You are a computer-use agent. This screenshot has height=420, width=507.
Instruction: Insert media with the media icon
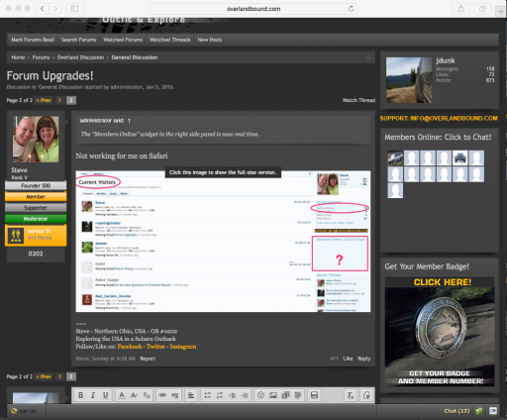[x=285, y=395]
